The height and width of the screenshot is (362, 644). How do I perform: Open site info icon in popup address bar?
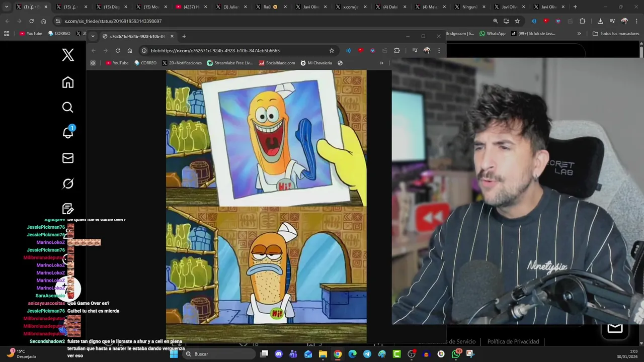pyautogui.click(x=144, y=50)
